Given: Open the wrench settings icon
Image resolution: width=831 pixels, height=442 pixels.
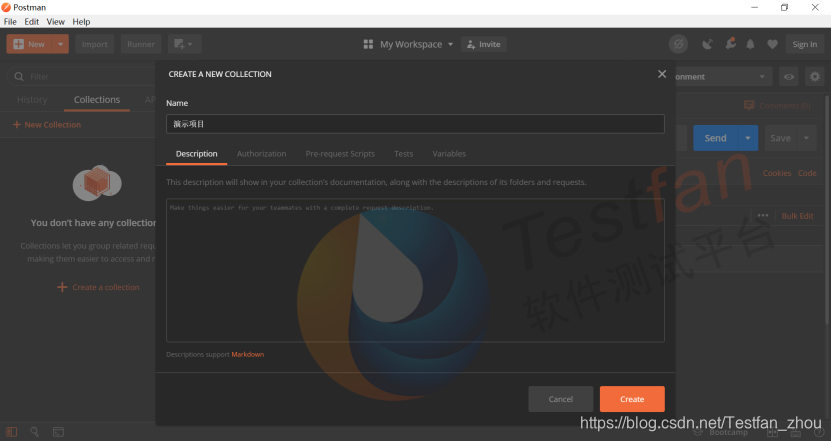Looking at the screenshot, I should point(730,43).
